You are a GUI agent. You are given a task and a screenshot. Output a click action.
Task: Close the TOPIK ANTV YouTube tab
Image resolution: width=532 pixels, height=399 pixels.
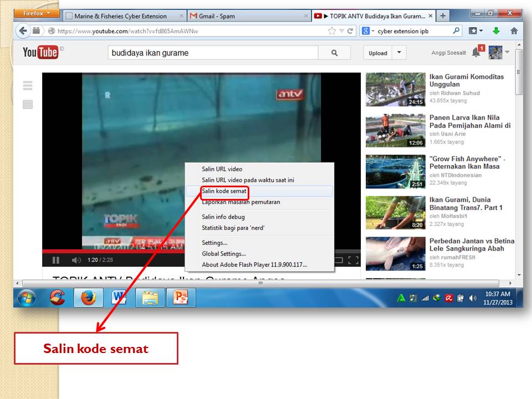(x=430, y=16)
